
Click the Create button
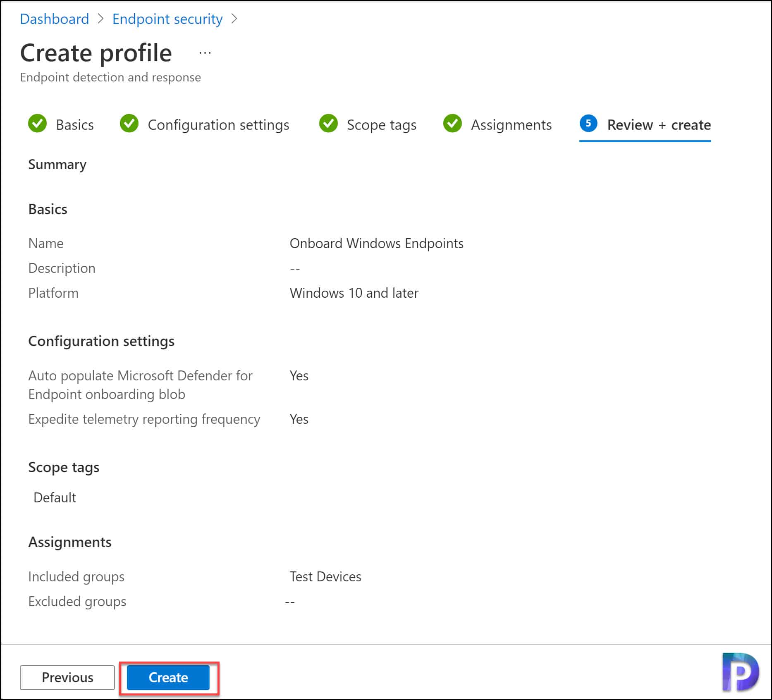tap(168, 677)
